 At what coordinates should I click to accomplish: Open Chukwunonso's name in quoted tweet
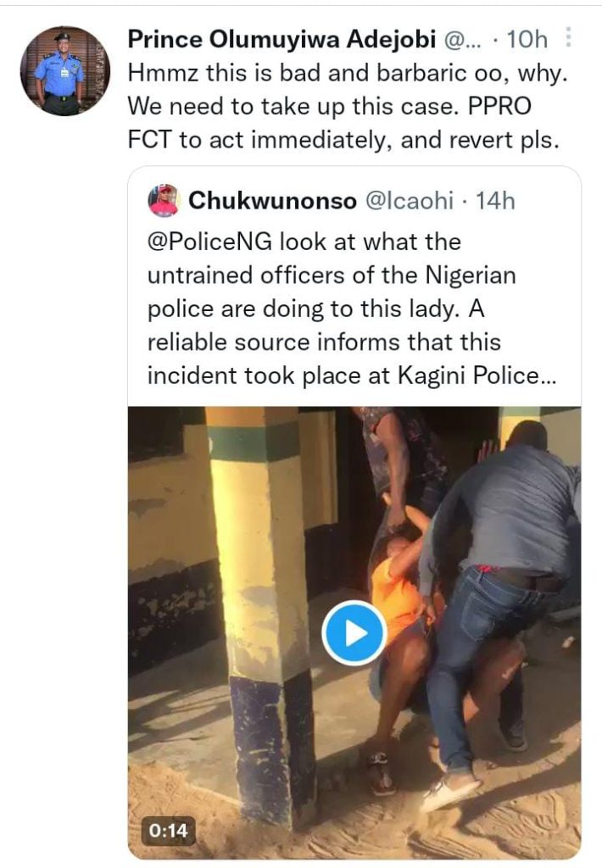pos(272,201)
